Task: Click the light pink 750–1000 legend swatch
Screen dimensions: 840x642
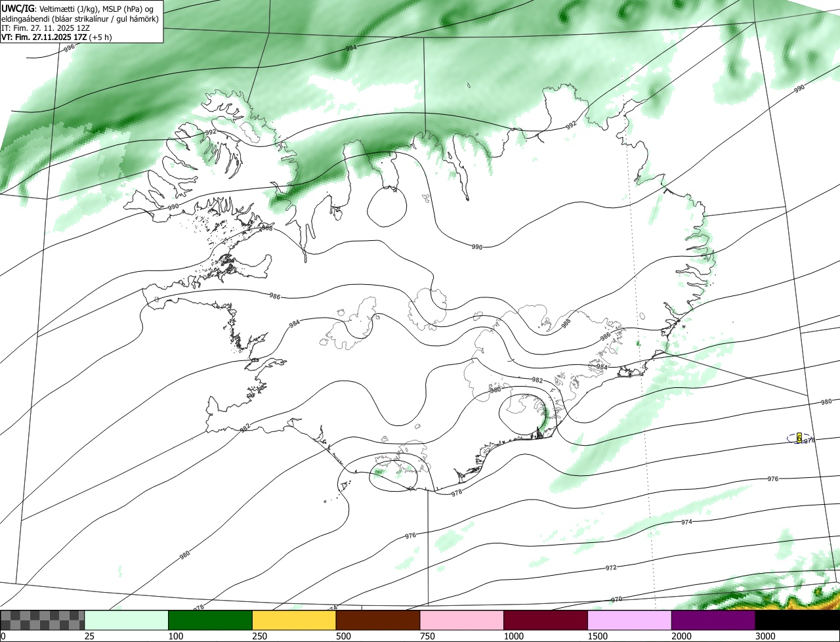Action: [x=462, y=620]
